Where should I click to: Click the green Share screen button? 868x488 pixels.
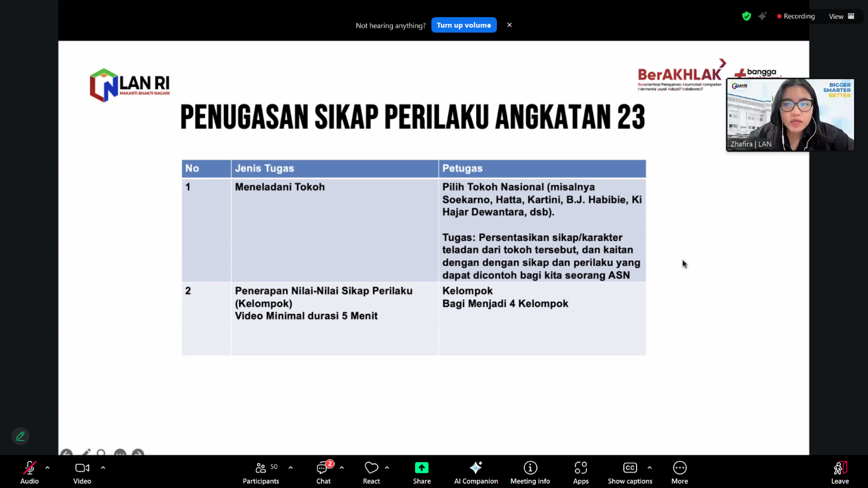coord(421,472)
